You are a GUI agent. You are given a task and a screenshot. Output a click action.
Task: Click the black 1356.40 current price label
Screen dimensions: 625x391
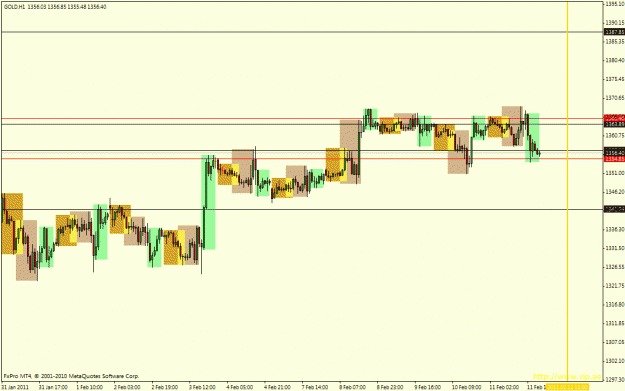(615, 153)
